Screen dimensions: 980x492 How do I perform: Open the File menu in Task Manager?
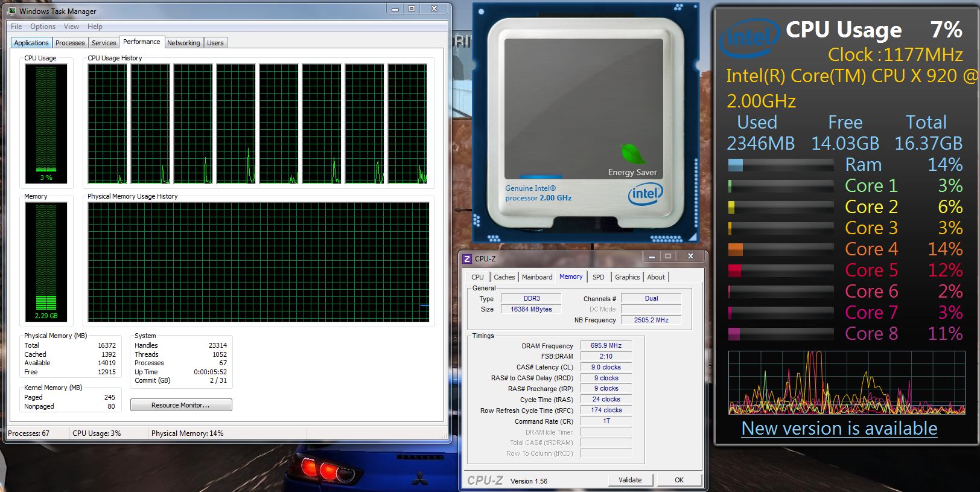(16, 27)
